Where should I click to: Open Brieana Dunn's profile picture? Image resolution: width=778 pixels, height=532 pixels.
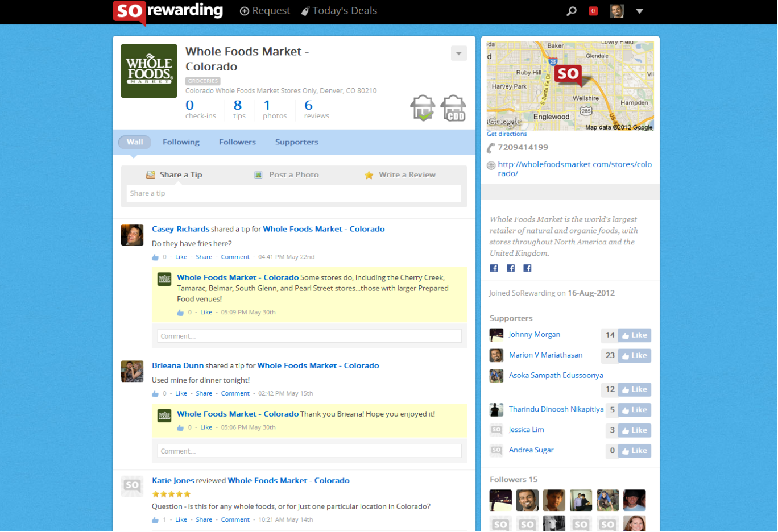pyautogui.click(x=132, y=371)
